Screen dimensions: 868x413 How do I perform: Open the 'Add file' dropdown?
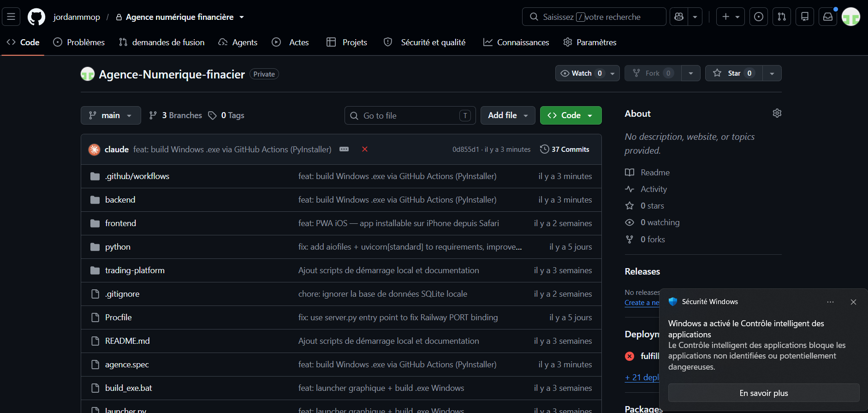click(508, 115)
